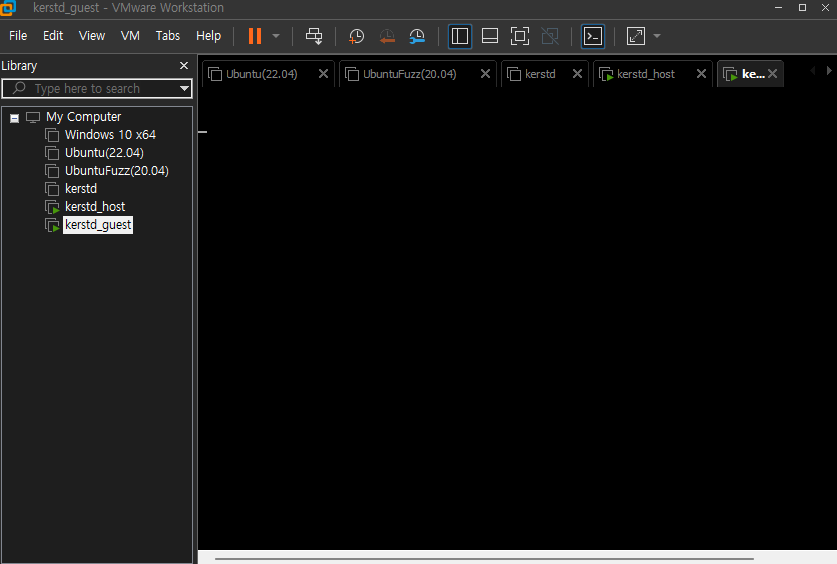Select Windows 10 x64 in the library
The width and height of the screenshot is (837, 564).
click(x=110, y=135)
